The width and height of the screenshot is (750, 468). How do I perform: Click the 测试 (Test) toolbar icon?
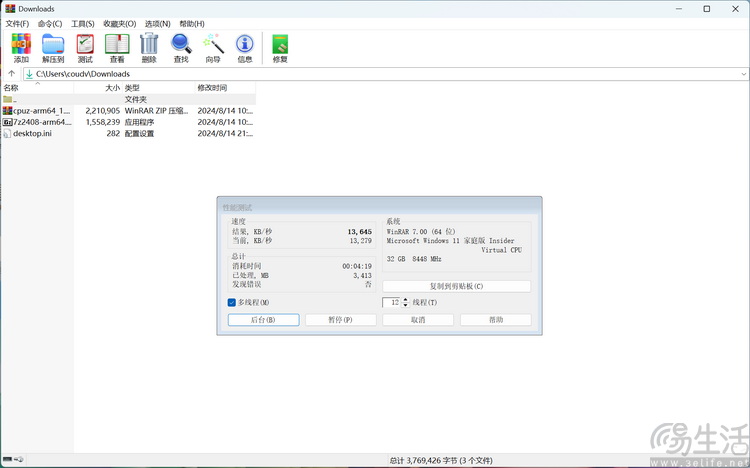pos(85,44)
